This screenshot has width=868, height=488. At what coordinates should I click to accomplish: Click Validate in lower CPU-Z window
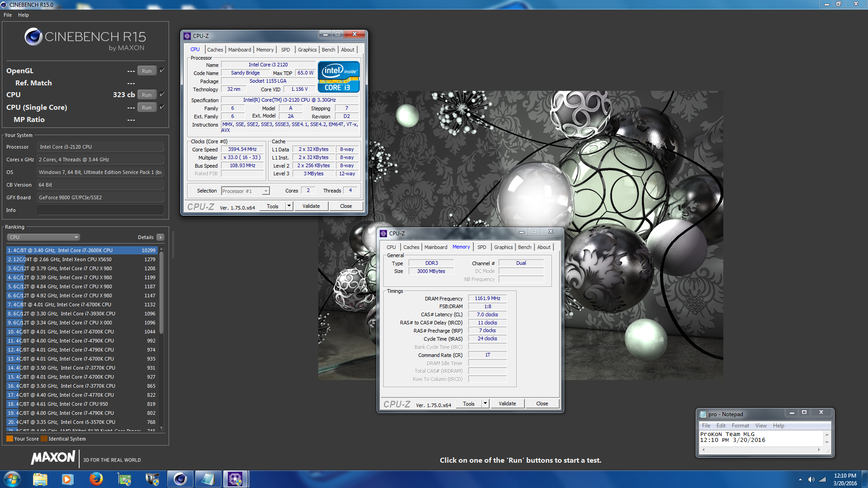click(x=507, y=404)
